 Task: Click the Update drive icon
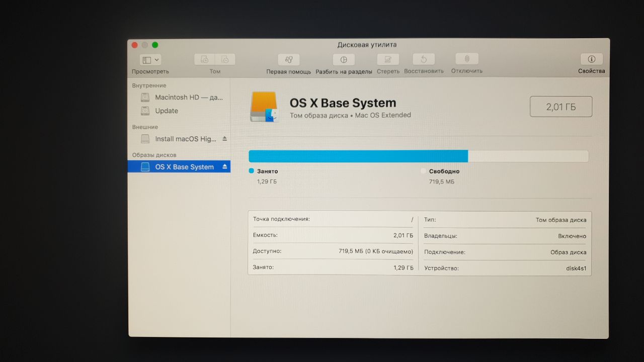tap(145, 111)
